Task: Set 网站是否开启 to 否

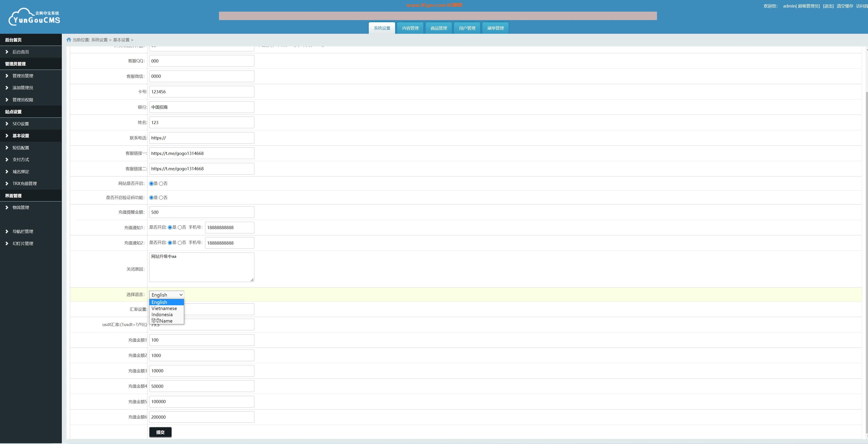Action: pyautogui.click(x=161, y=184)
